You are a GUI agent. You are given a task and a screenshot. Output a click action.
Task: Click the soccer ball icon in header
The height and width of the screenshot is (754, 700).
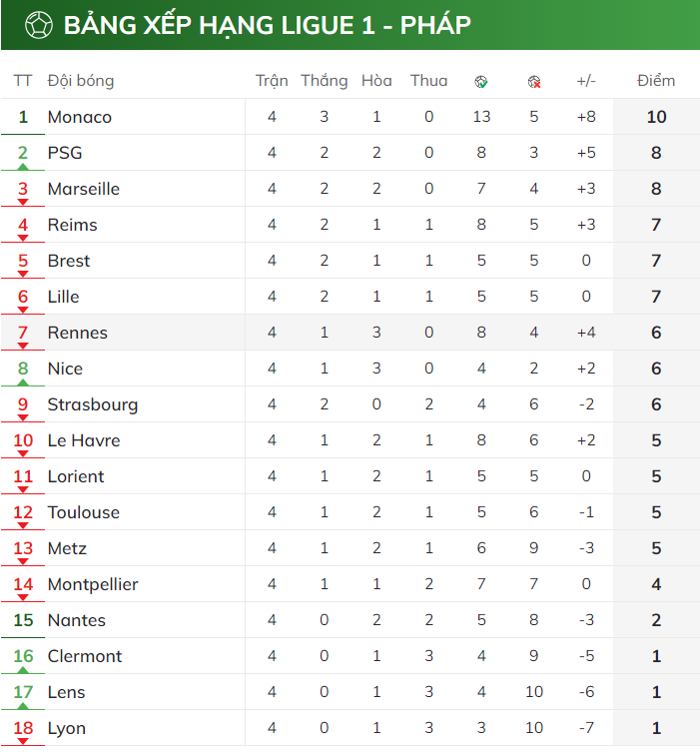pyautogui.click(x=39, y=25)
